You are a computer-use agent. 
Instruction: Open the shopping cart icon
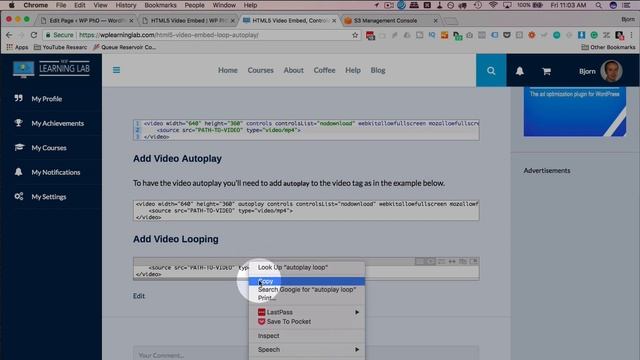[x=547, y=71]
